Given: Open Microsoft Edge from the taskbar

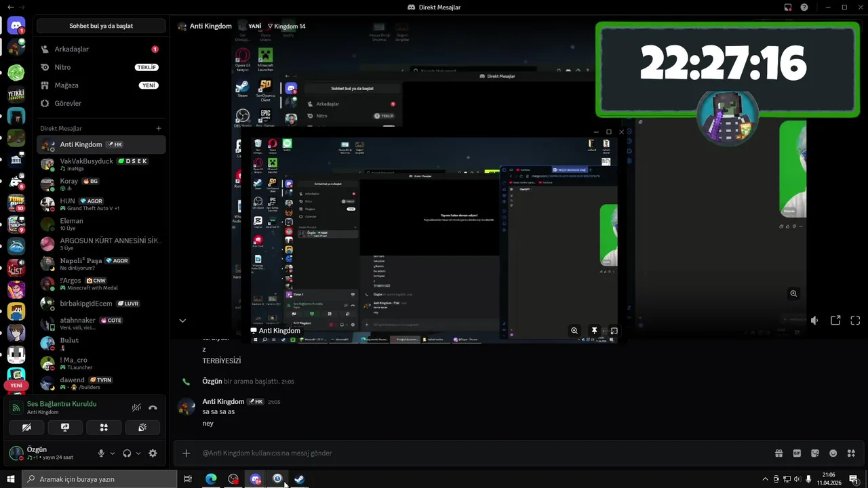Looking at the screenshot, I should click(x=211, y=479).
